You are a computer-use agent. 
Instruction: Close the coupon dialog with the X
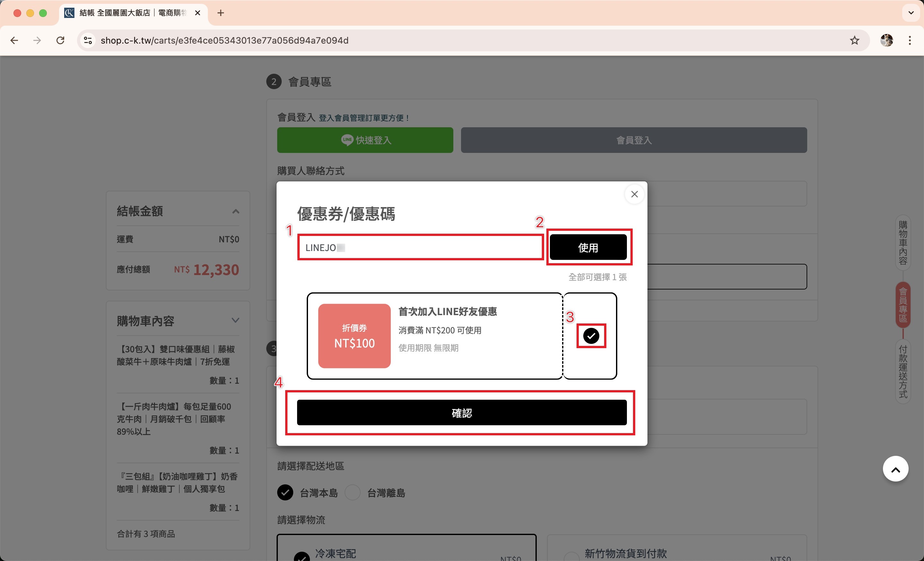tap(634, 194)
